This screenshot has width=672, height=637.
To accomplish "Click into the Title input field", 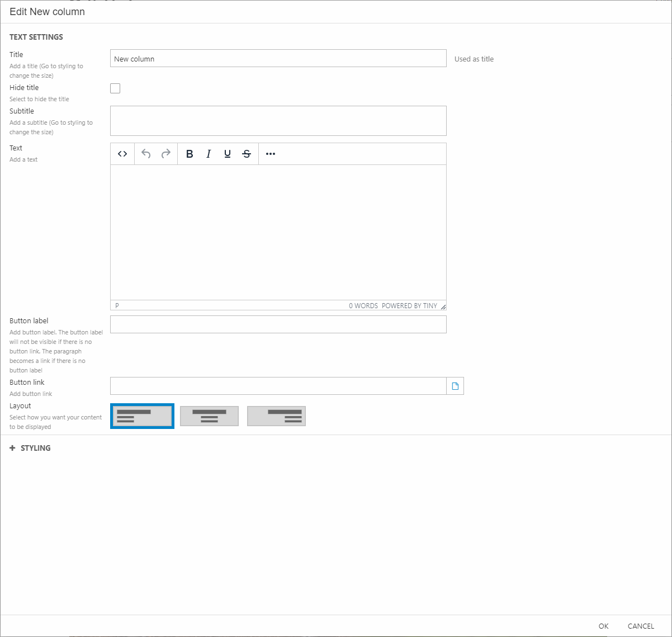I will pyautogui.click(x=278, y=59).
